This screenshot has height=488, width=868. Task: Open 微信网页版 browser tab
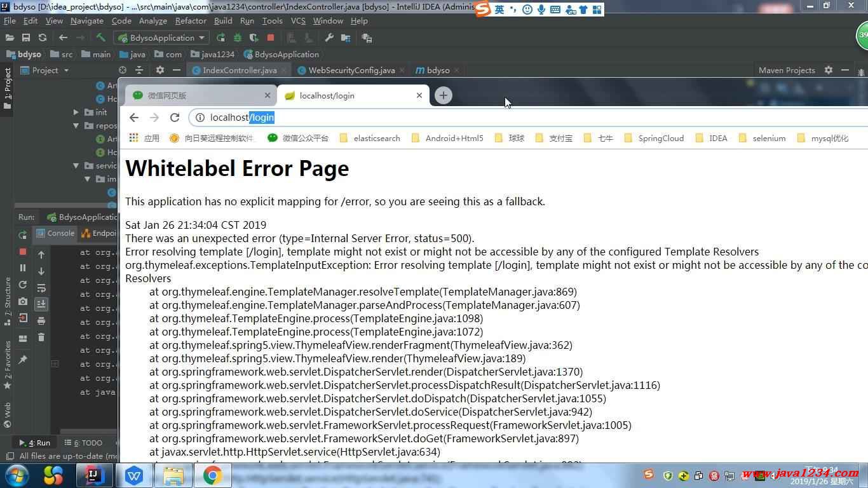(201, 95)
